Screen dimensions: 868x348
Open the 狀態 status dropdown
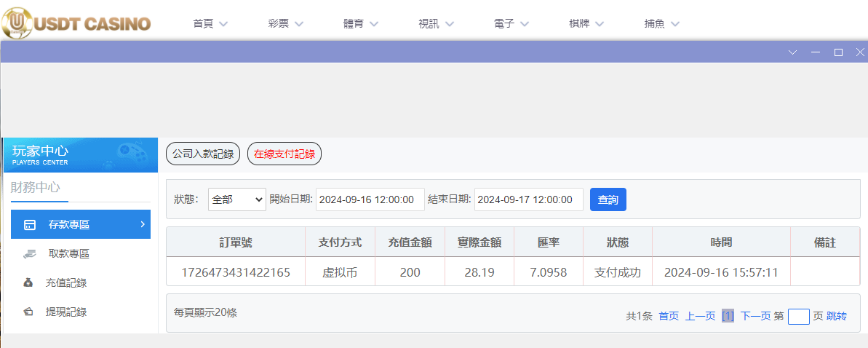coord(237,199)
